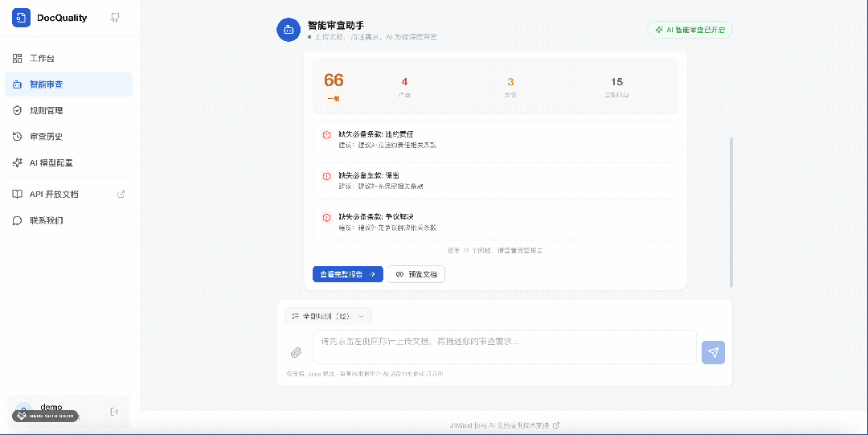Click the external-link icon next to API 开放文档
Screen dimensions: 868x435
[121, 194]
